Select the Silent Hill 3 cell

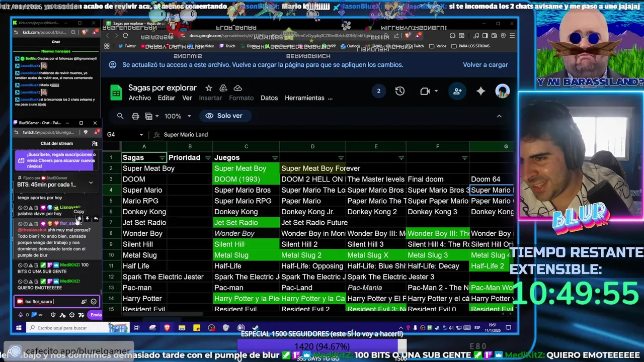[x=376, y=244]
